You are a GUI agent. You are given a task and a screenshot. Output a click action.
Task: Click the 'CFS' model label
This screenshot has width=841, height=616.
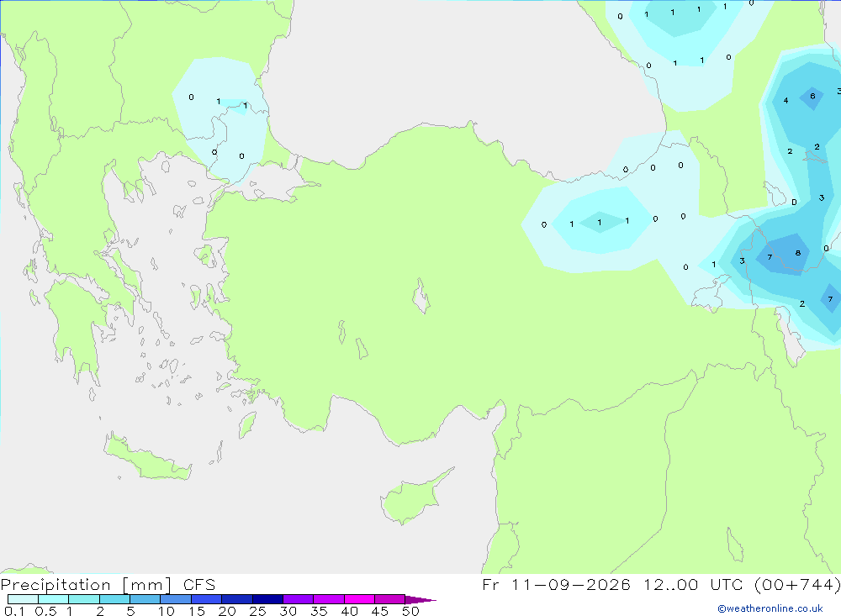[x=199, y=585]
